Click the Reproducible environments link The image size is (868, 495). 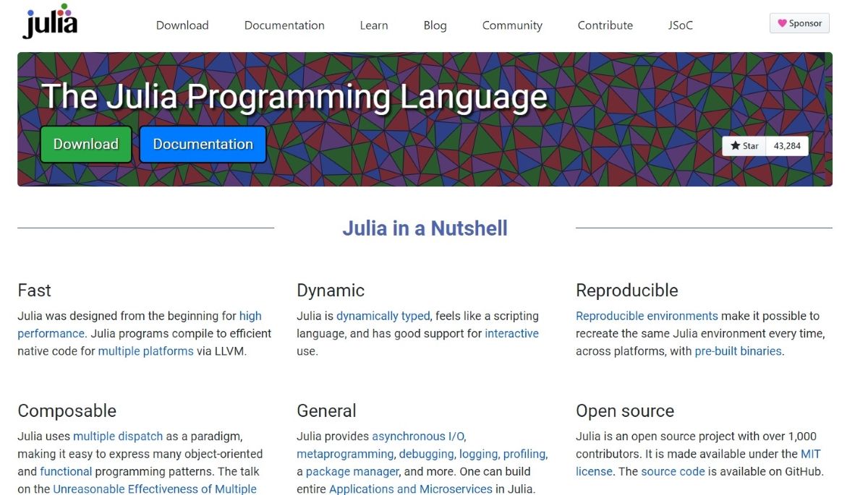tap(646, 315)
